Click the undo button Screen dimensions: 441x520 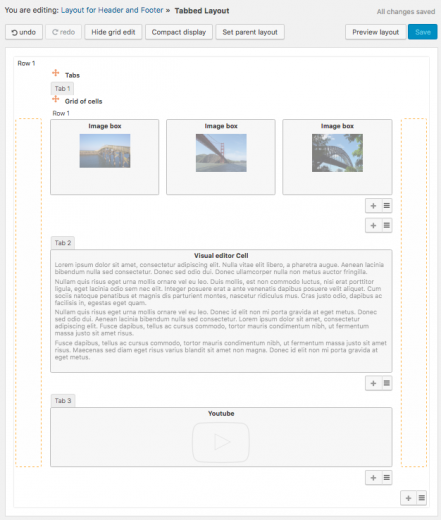pyautogui.click(x=24, y=32)
